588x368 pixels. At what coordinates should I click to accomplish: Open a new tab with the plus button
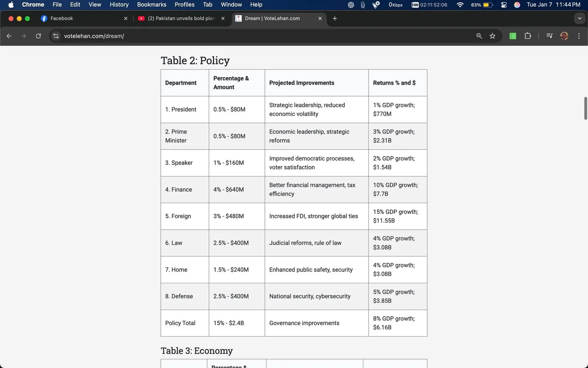pyautogui.click(x=335, y=18)
